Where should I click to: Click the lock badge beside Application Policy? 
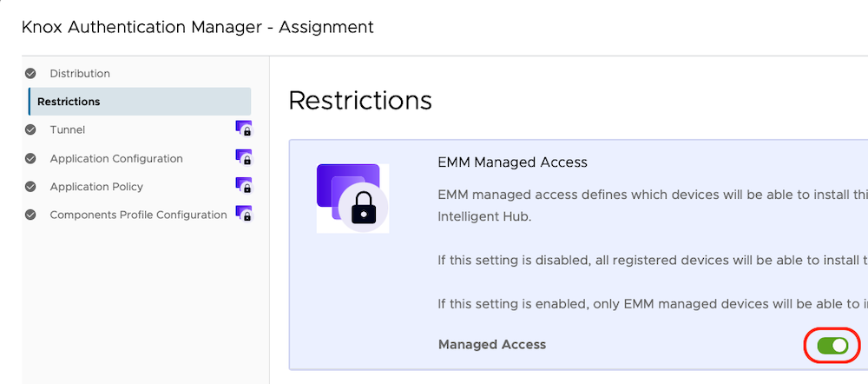coord(244,185)
